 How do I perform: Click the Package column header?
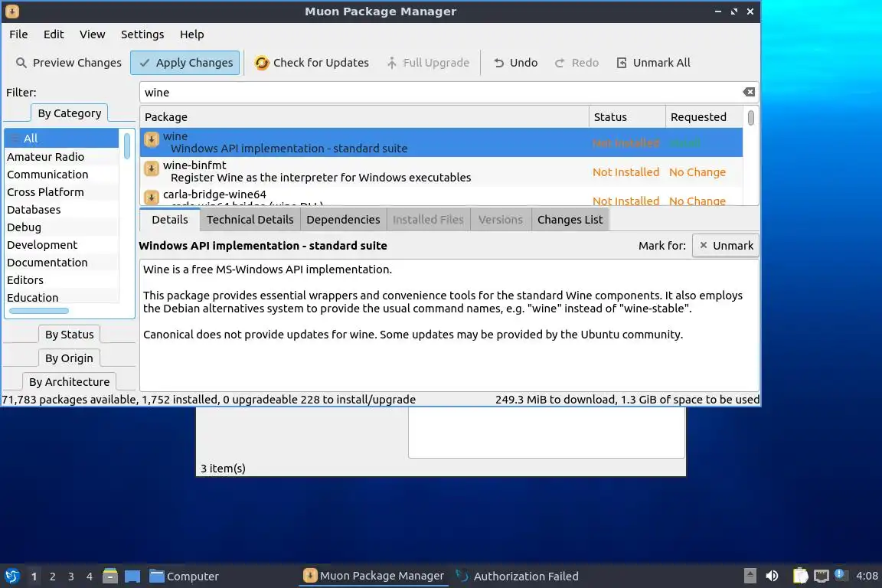(364, 117)
